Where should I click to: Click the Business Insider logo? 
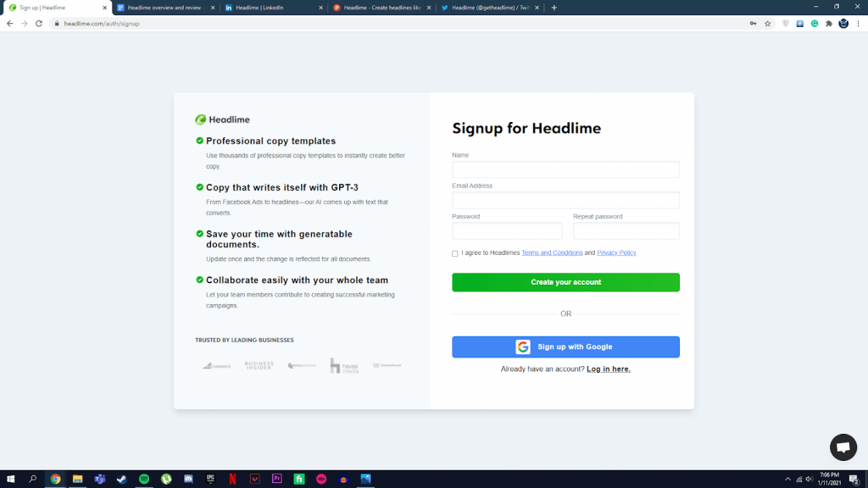(259, 366)
